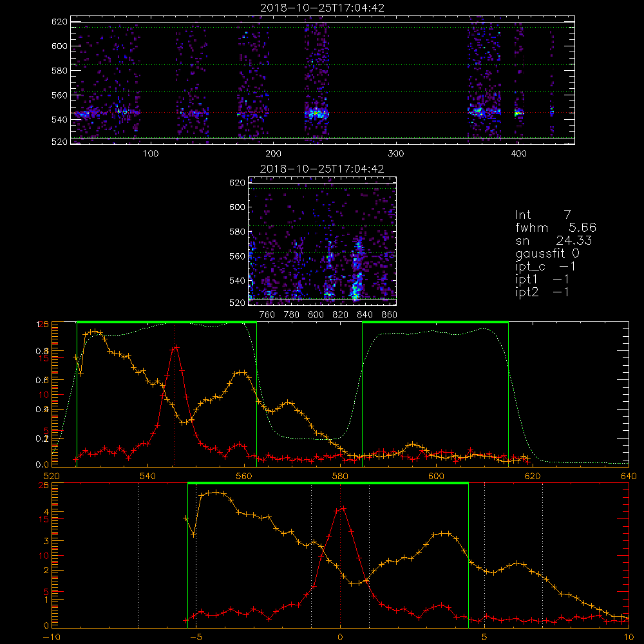
Task: Click the x-axis label '840' of small spectrogram
Action: 365,315
